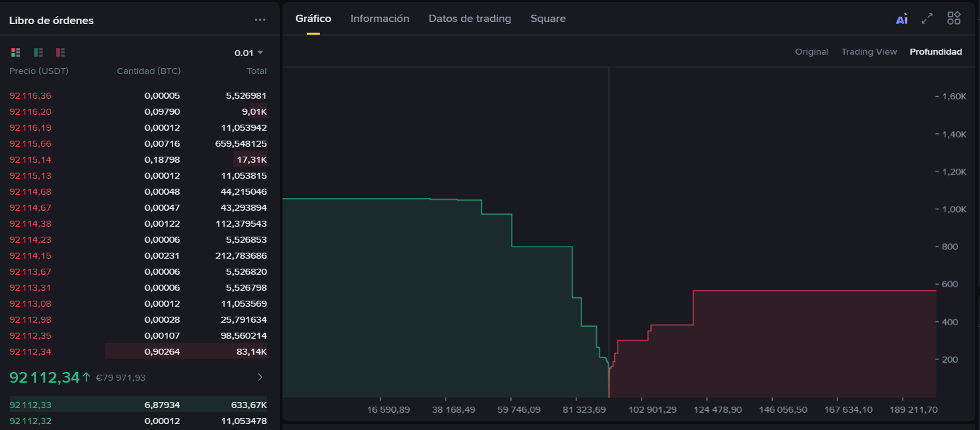Viewport: 980px width, 430px height.
Task: Switch to Datos de trading tab
Action: click(470, 19)
